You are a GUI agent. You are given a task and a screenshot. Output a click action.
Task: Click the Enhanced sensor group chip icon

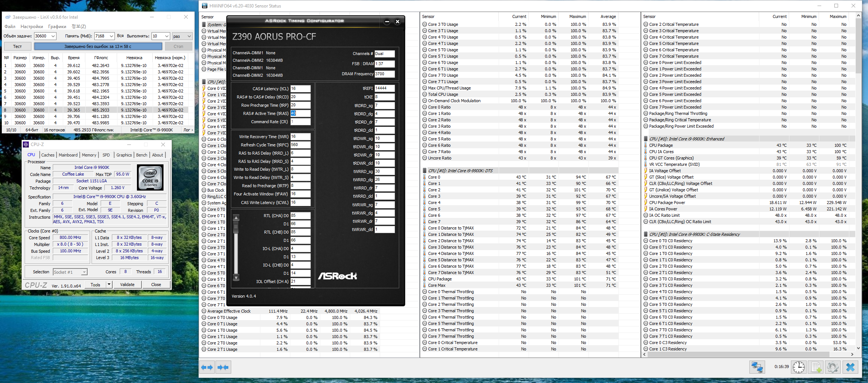[x=645, y=139]
